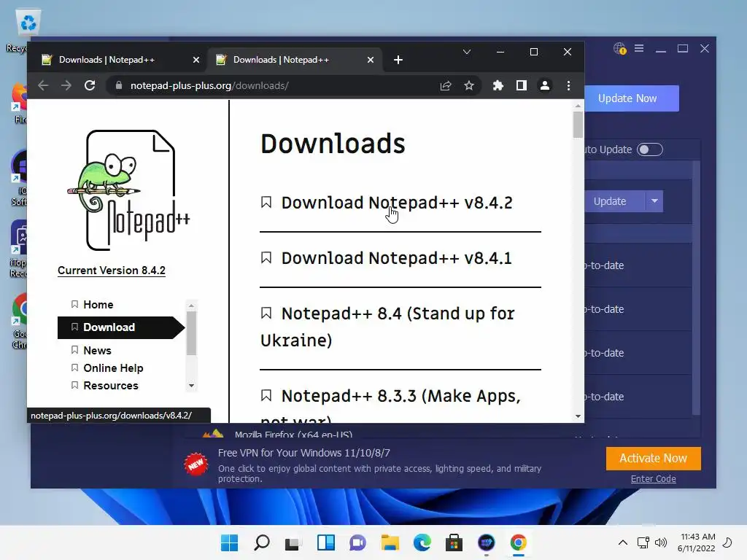Click bookmark icon beside v8.4.2 heading

[x=266, y=203]
